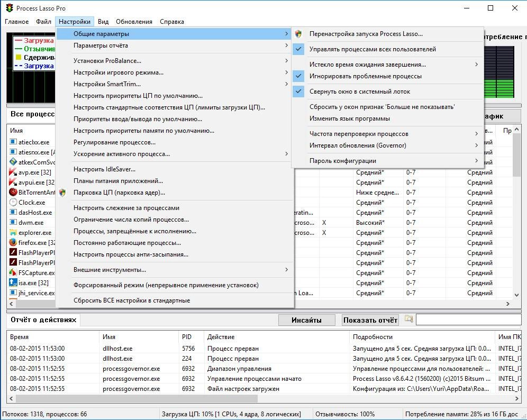This screenshot has height=420, width=527.
Task: Toggle Игнорировать проблемные процессы option
Action: tap(387, 76)
